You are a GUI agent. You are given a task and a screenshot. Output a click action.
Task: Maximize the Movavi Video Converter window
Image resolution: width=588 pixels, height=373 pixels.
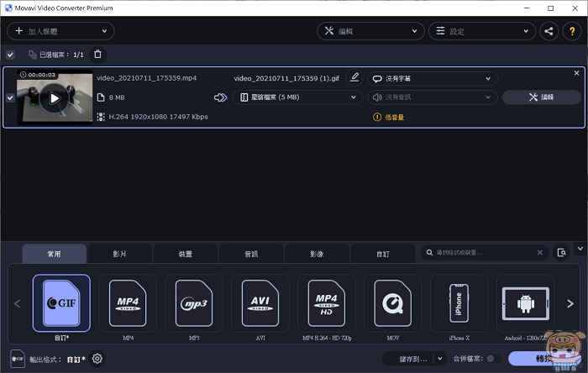click(x=550, y=8)
